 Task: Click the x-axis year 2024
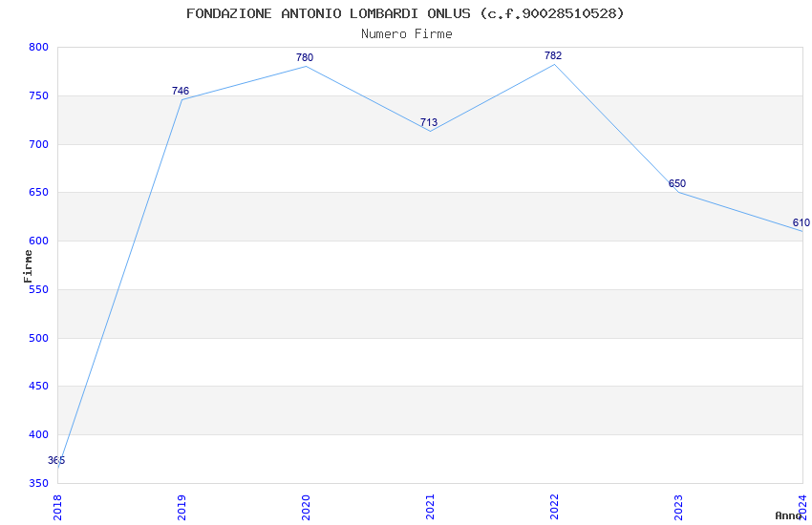pos(802,508)
